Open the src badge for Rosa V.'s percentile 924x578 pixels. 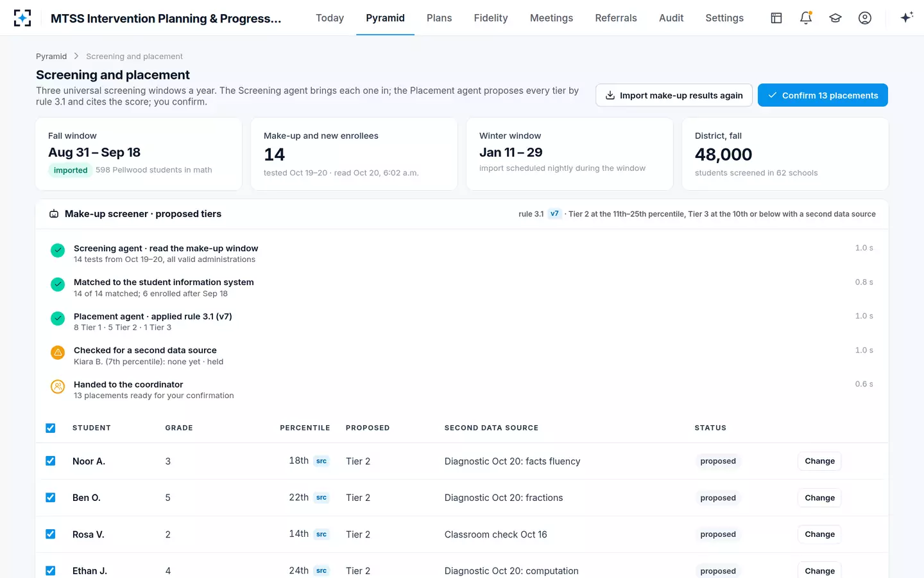click(321, 534)
